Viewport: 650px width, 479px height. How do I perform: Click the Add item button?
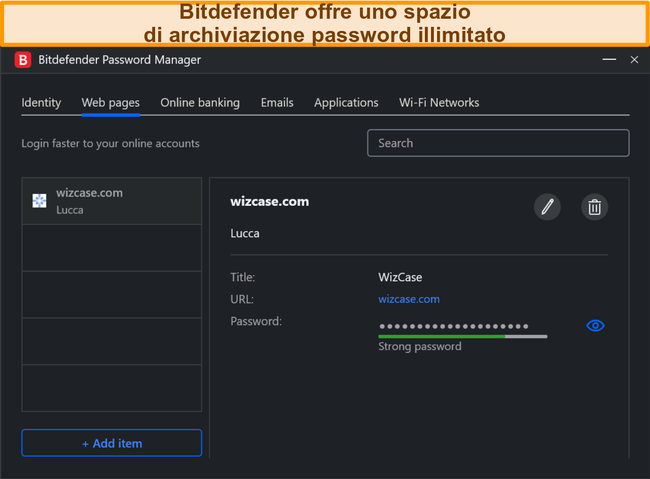(x=112, y=443)
